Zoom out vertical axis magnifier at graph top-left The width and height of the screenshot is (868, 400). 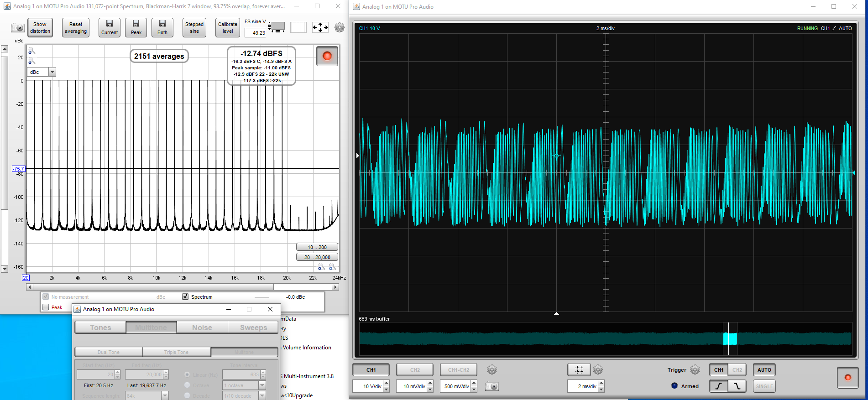(x=32, y=61)
